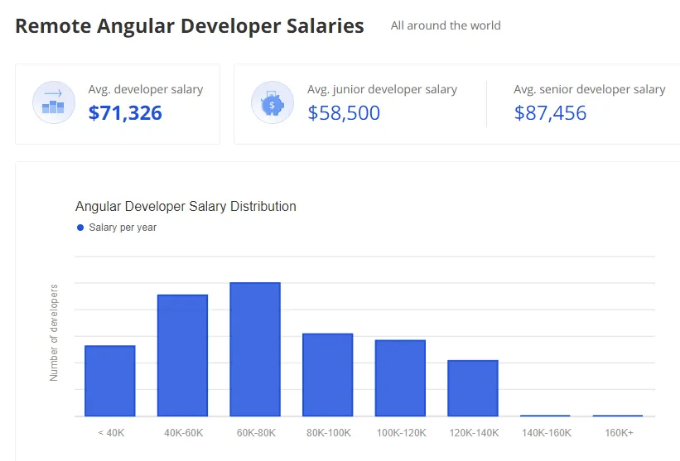
Task: Click the 100K-120K salary bar
Action: [400, 378]
